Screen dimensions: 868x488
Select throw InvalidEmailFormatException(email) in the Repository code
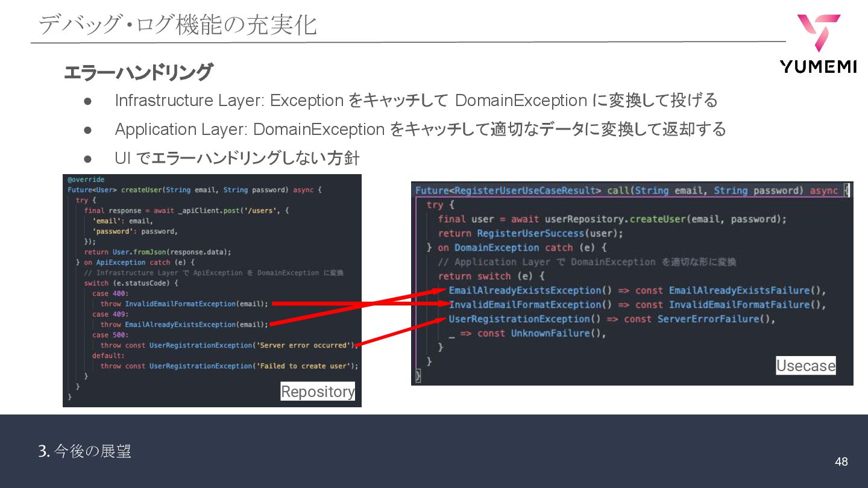[x=184, y=304]
